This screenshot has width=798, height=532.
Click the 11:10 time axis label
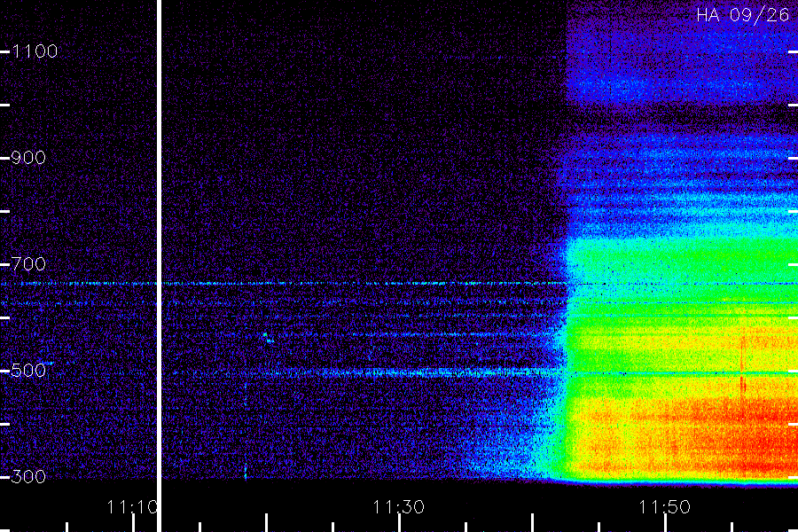click(132, 507)
